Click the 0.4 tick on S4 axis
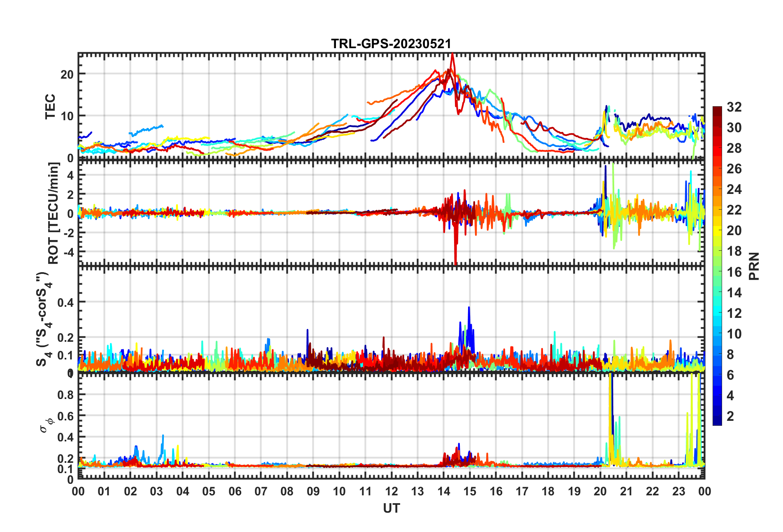 pos(66,303)
